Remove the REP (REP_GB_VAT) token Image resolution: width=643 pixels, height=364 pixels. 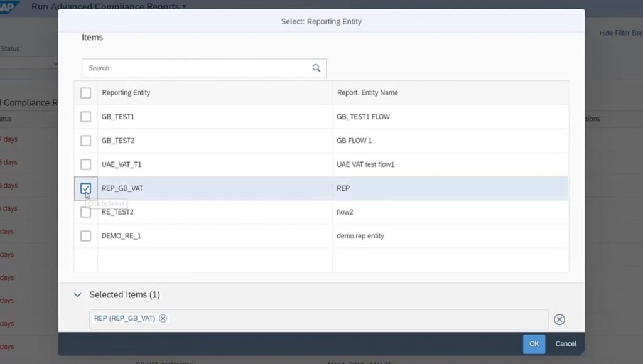pyautogui.click(x=163, y=318)
